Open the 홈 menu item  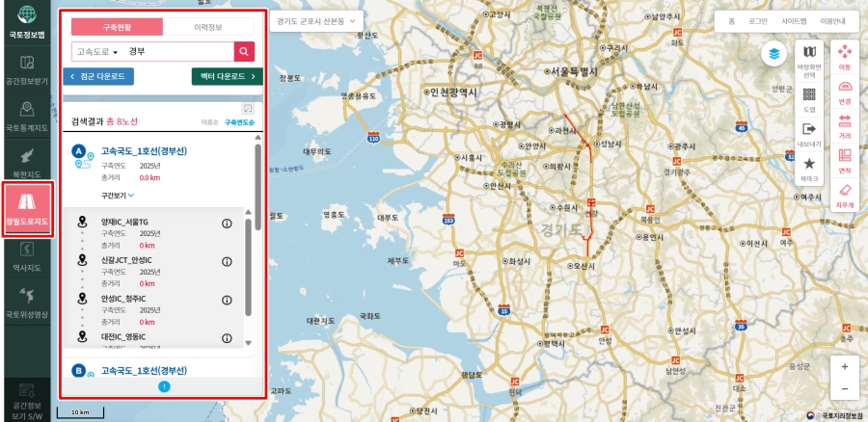(731, 21)
